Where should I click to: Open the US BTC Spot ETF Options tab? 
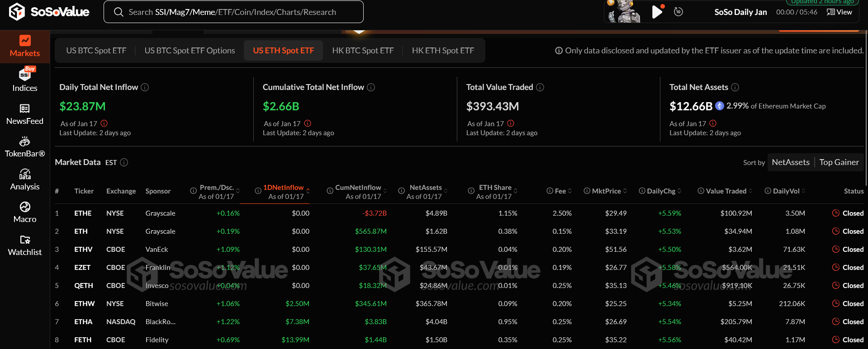click(x=190, y=51)
